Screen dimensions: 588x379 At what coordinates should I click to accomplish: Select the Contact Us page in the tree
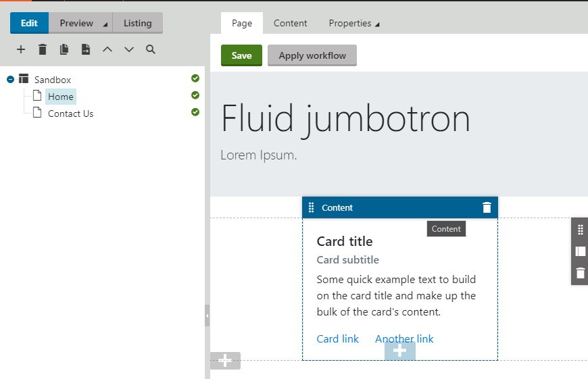(70, 113)
